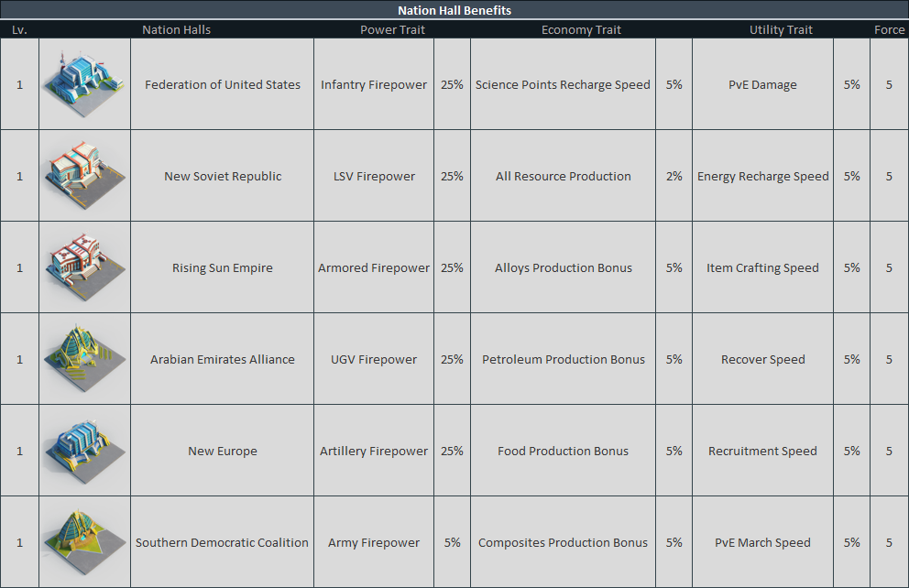Select the Rising Sun Empire name cell

coord(223,267)
